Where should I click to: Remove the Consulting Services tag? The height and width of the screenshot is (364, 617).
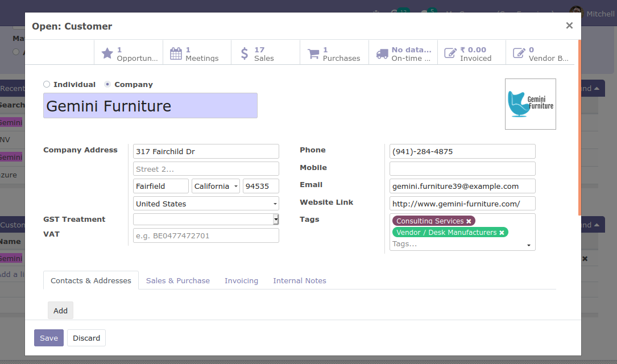[469, 221]
